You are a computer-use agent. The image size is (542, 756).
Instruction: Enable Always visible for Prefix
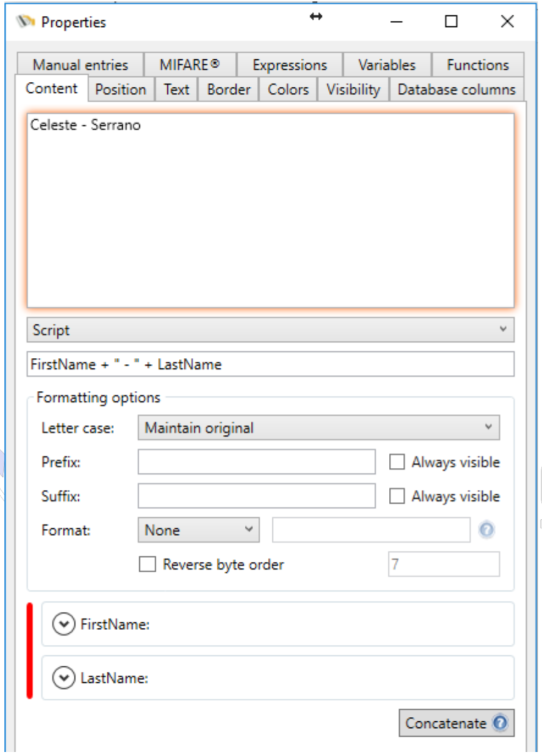pyautogui.click(x=397, y=462)
